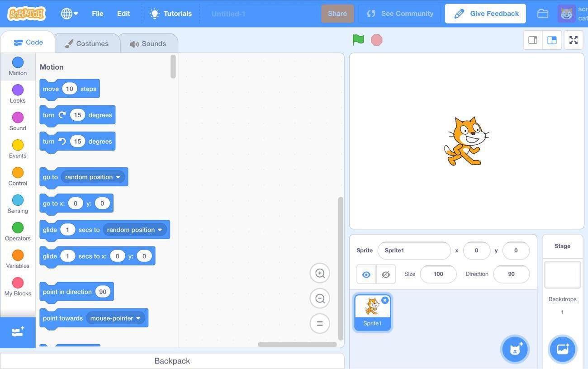588x369 pixels.
Task: Click the sprite x position field
Action: click(476, 251)
